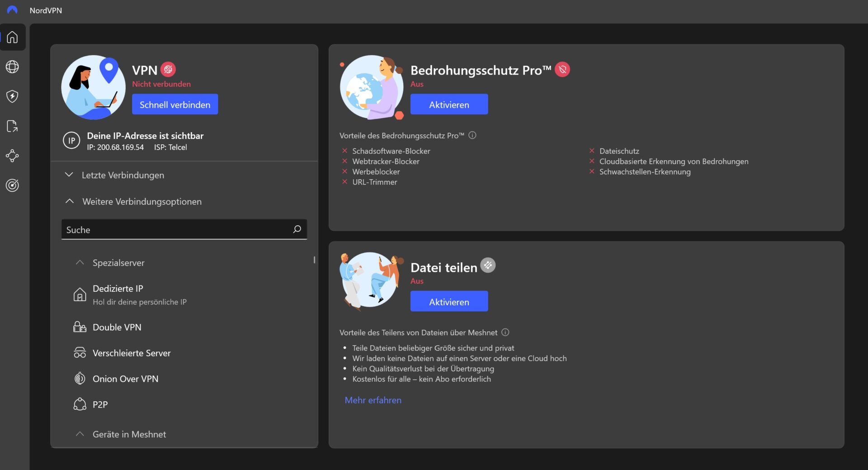Click the 'Dateischutz' item
The width and height of the screenshot is (868, 470).
click(619, 151)
